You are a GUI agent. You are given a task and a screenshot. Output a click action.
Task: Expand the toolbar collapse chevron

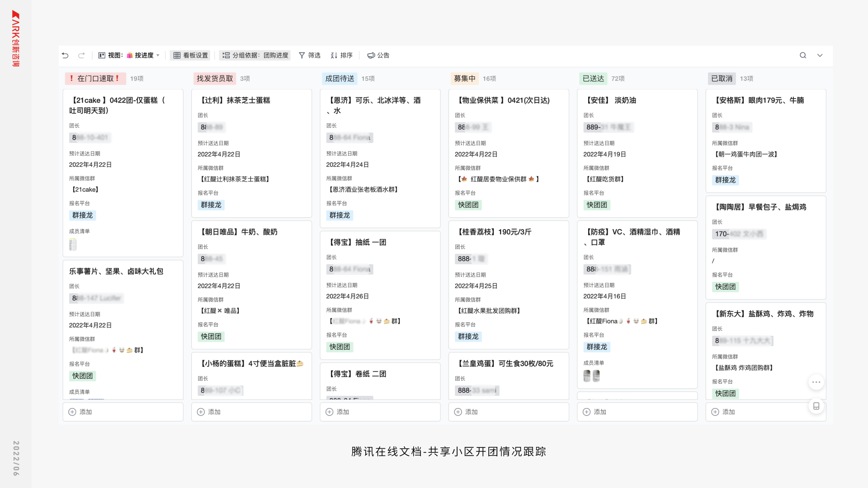point(820,55)
